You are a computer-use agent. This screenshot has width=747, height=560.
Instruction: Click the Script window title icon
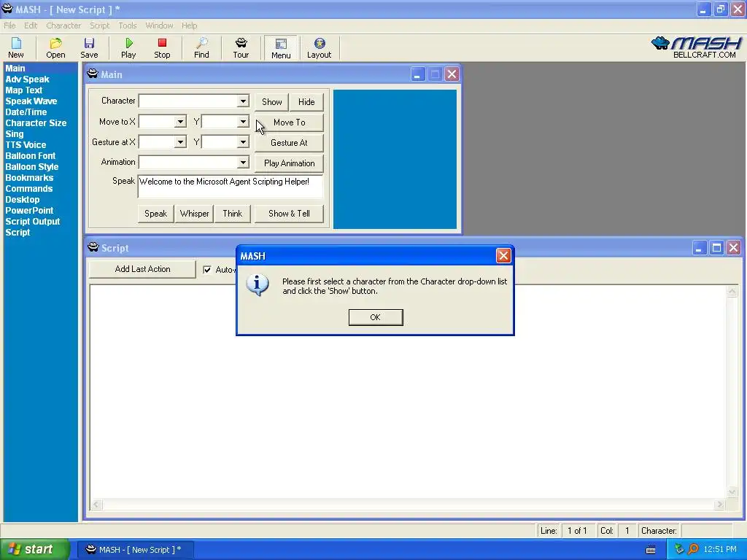click(93, 247)
